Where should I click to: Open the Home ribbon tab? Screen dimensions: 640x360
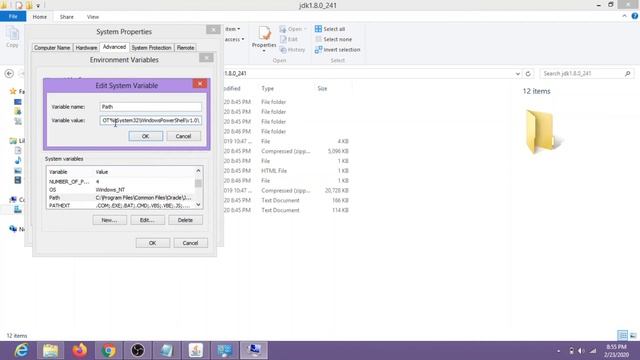tap(40, 17)
